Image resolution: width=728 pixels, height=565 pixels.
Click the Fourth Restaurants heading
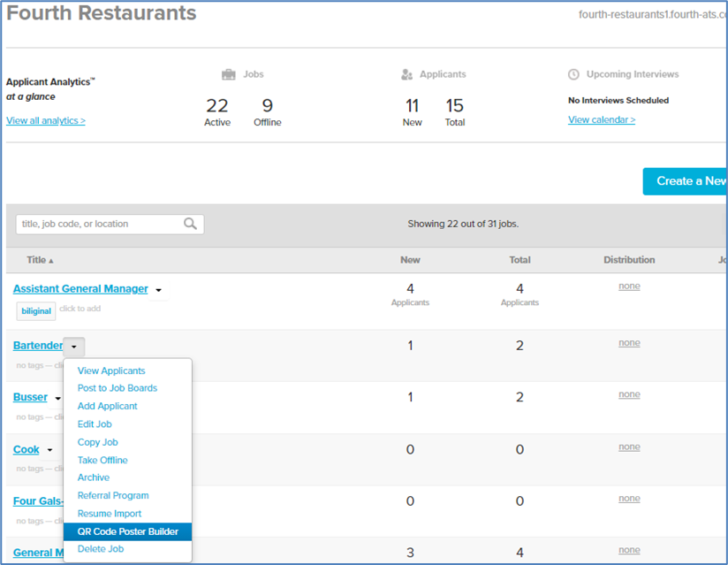(102, 12)
